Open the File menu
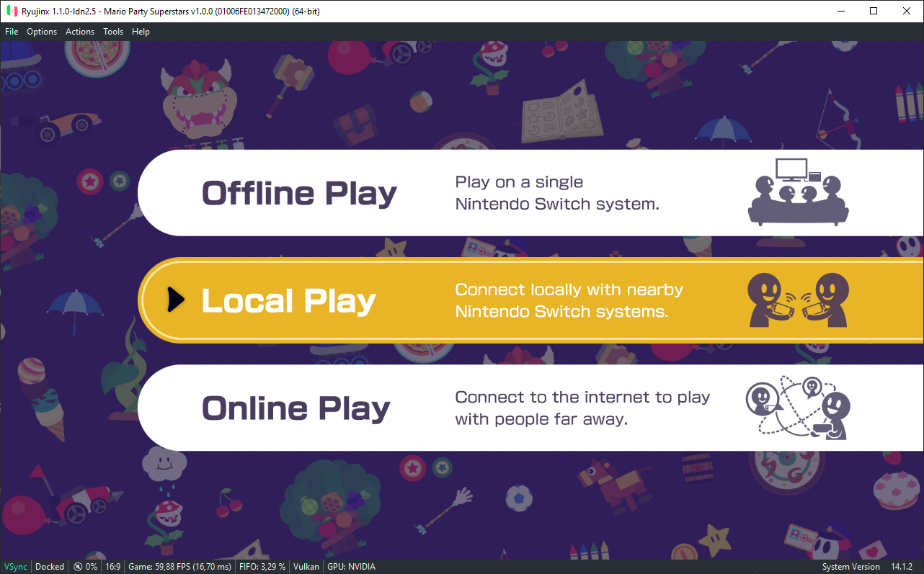 (12, 32)
